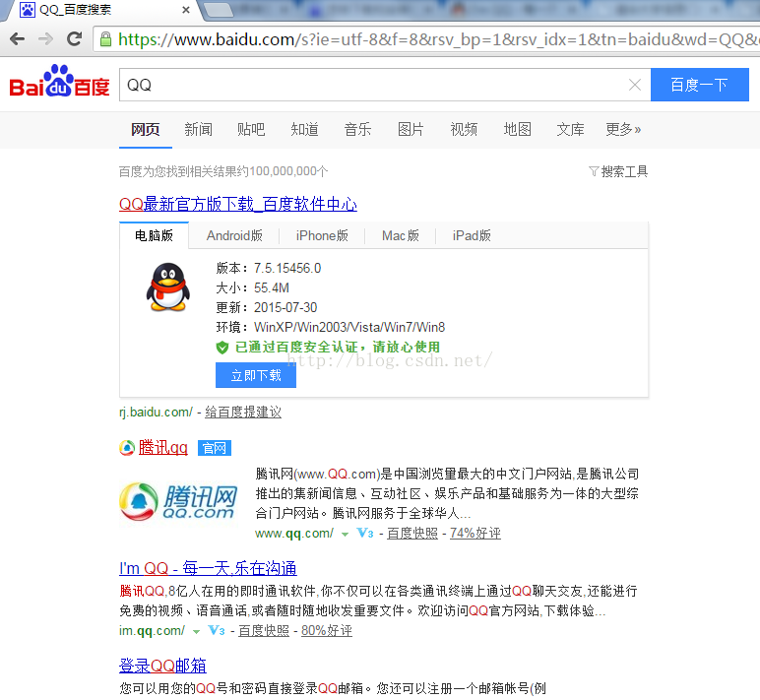The height and width of the screenshot is (700, 760).
Task: Switch to the 文库 tab
Action: [570, 129]
